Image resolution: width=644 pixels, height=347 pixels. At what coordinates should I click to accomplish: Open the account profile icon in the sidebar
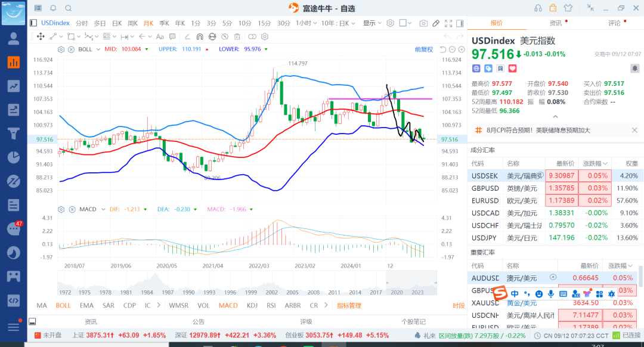[x=14, y=39]
